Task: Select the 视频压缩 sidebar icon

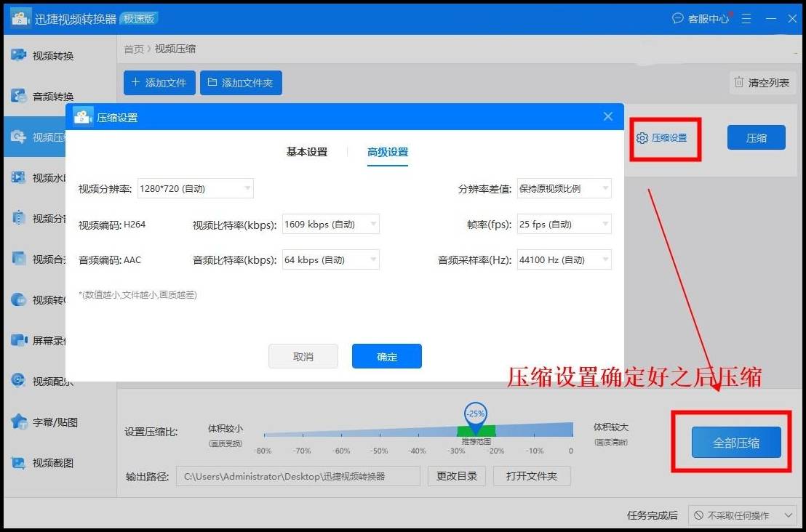Action: click(18, 137)
